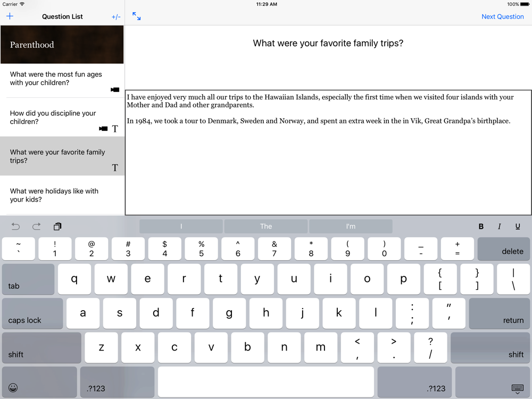
Task: Tap the return key
Action: (x=500, y=313)
